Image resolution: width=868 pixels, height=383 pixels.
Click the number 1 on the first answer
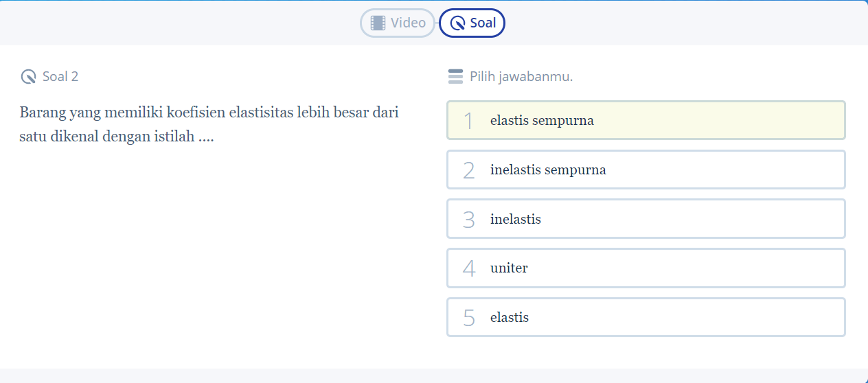pos(469,121)
